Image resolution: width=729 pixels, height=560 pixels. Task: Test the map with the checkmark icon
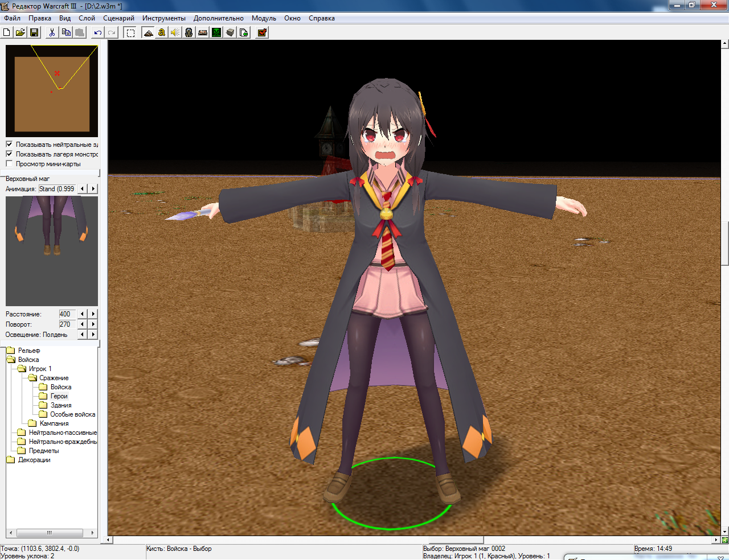[x=262, y=32]
